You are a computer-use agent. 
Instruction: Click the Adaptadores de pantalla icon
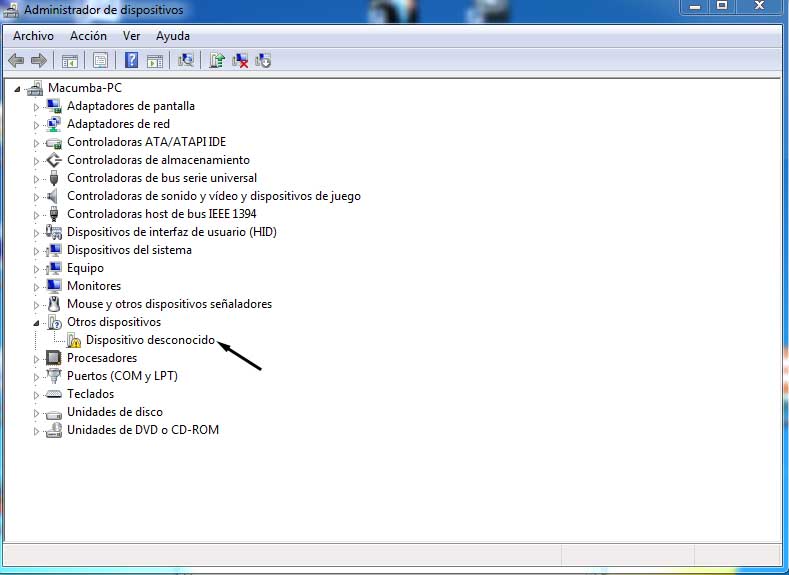coord(53,106)
